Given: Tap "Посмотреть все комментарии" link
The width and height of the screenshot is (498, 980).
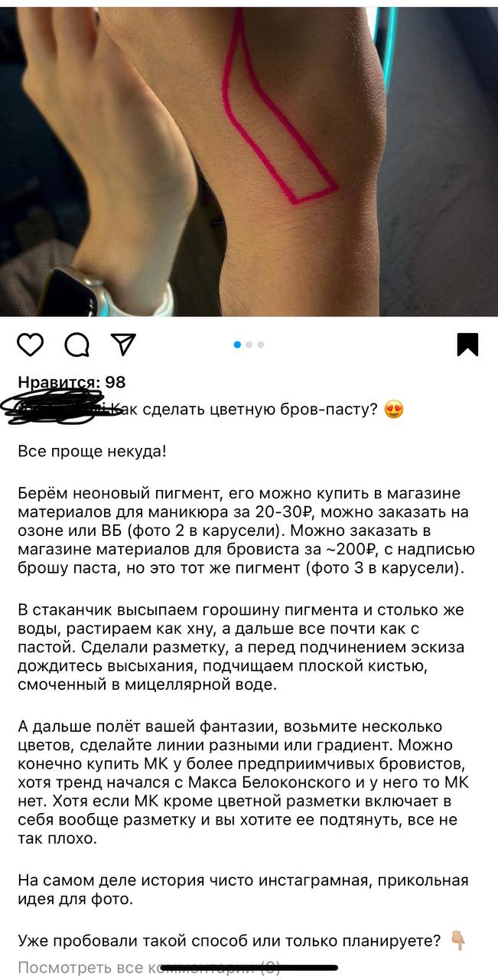Looking at the screenshot, I should point(149,968).
